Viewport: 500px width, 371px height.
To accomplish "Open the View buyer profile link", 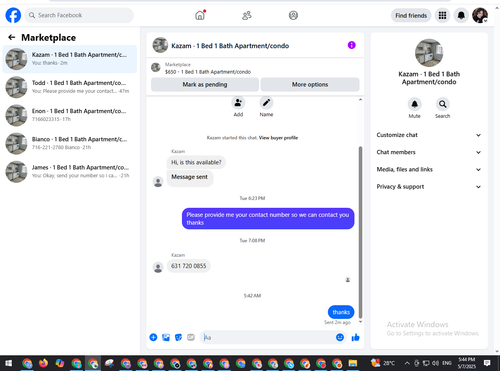I will tap(278, 138).
